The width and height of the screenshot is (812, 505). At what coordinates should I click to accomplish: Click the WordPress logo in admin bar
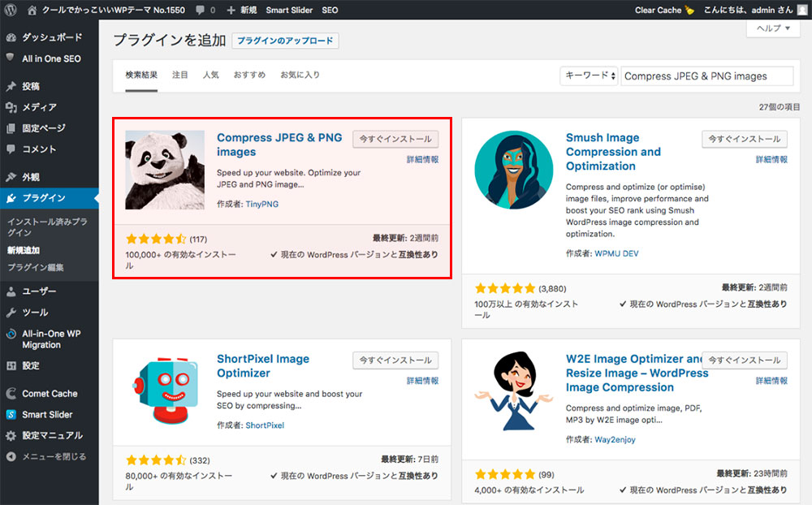tap(11, 10)
